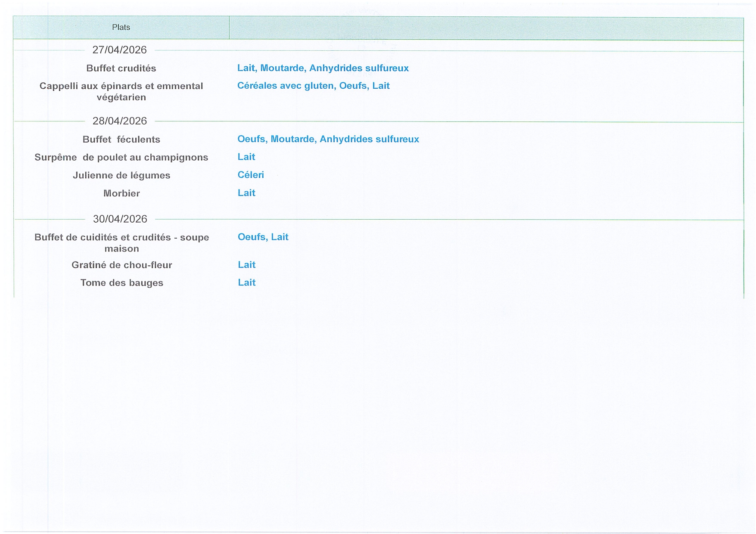Click the Julienne de légumes dish

[x=121, y=176]
